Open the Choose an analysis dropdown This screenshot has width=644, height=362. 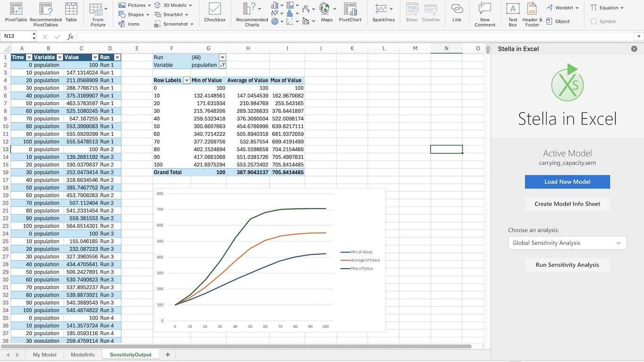click(x=567, y=243)
